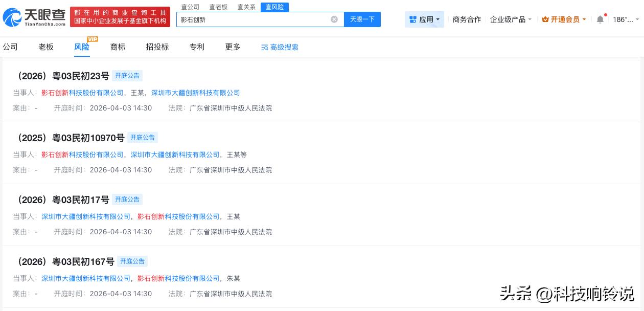Click 开庭公告 tag on （2026）粤03民初23号 case
The image size is (644, 311).
coord(127,76)
